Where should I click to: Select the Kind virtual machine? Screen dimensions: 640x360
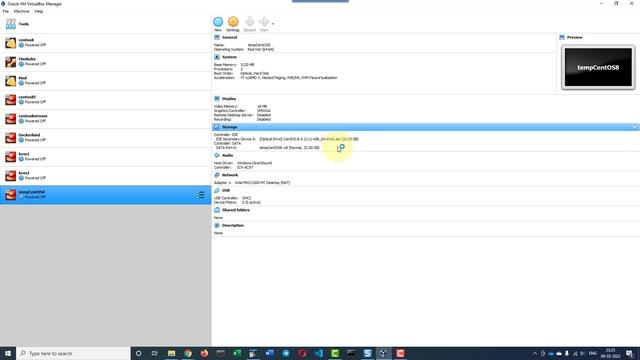[x=105, y=81]
